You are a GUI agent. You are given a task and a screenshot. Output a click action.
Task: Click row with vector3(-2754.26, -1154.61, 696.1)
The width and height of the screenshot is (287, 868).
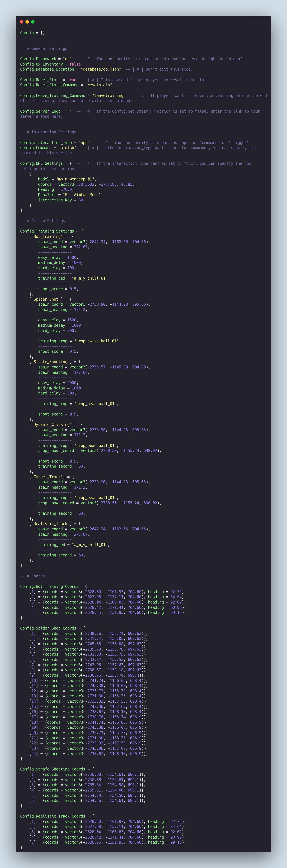[87, 801]
